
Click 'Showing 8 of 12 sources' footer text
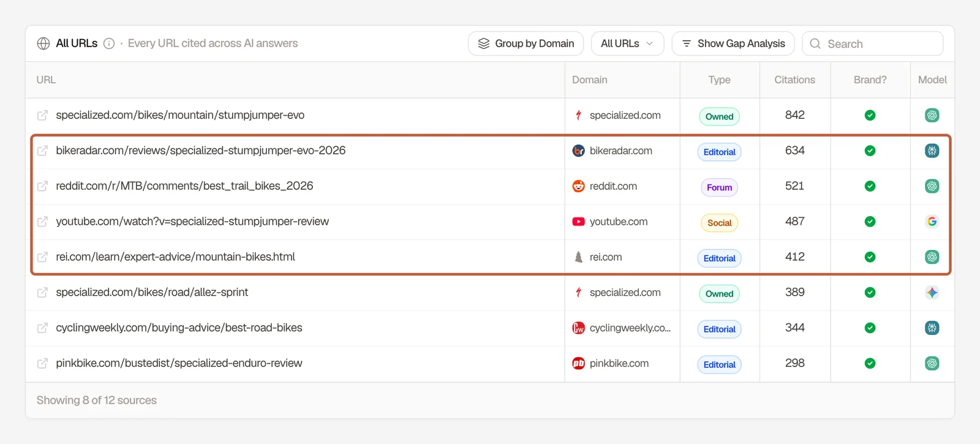97,401
